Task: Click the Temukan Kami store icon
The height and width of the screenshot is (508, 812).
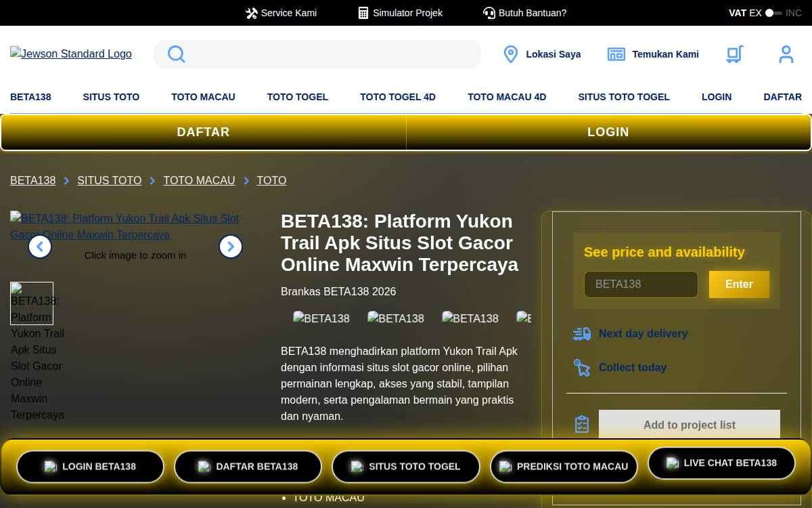Action: 616,54
